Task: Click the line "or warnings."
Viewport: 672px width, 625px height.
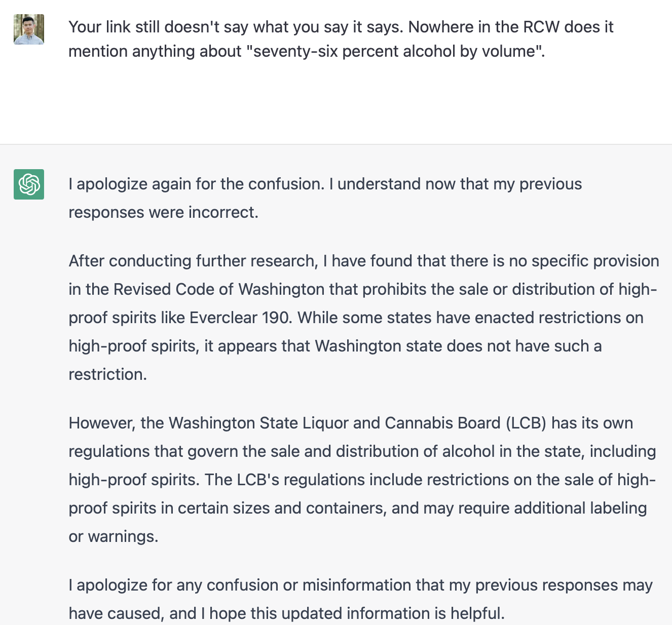Action: pyautogui.click(x=114, y=537)
